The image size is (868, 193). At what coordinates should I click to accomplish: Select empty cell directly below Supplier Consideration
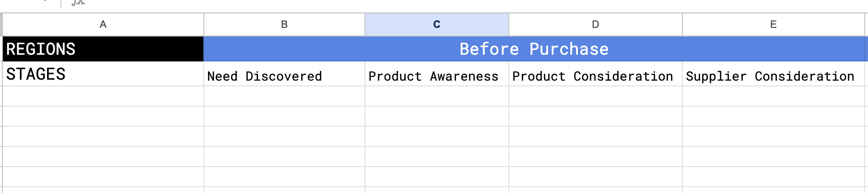[773, 96]
